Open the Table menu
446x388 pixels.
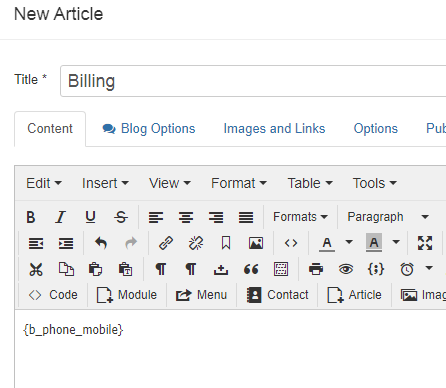(310, 183)
